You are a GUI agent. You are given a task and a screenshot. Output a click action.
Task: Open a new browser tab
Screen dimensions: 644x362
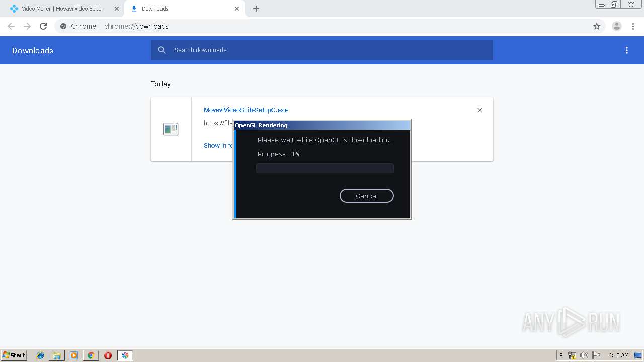(x=256, y=9)
